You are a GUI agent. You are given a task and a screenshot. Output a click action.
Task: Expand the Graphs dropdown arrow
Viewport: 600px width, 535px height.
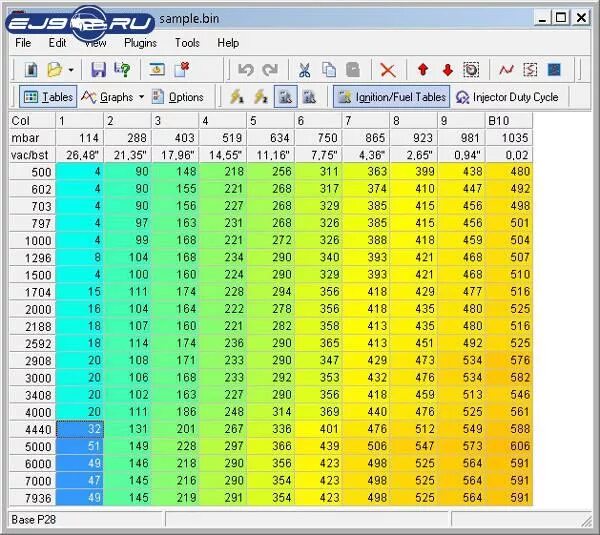pos(142,97)
